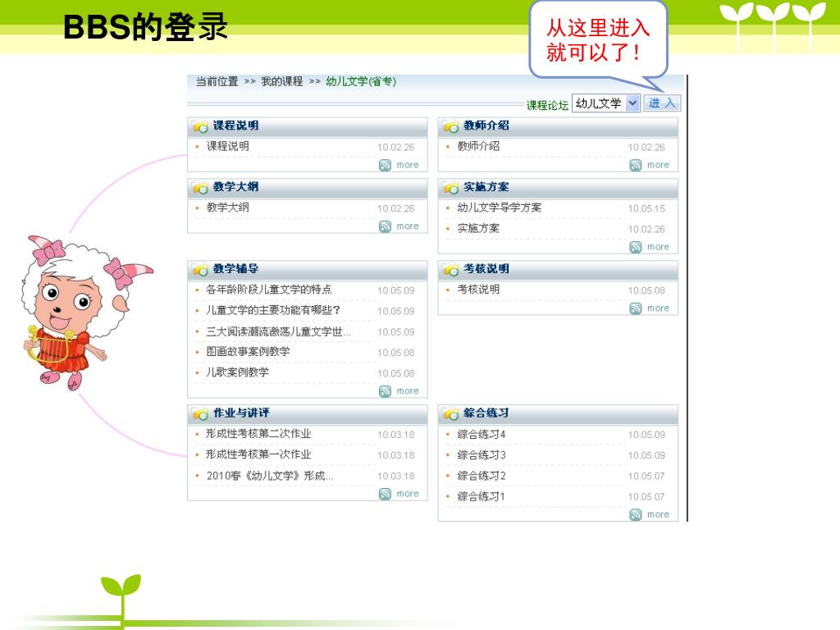
Task: Click the 教学辅导 panel title
Action: click(235, 269)
